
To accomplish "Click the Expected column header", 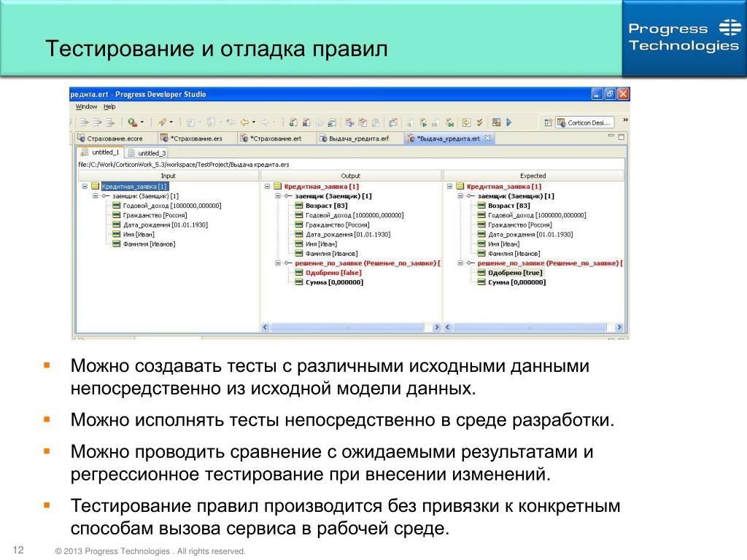I will point(533,176).
